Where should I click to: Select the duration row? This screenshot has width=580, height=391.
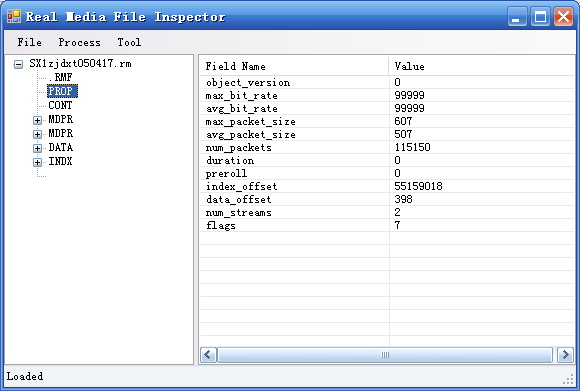(x=387, y=160)
